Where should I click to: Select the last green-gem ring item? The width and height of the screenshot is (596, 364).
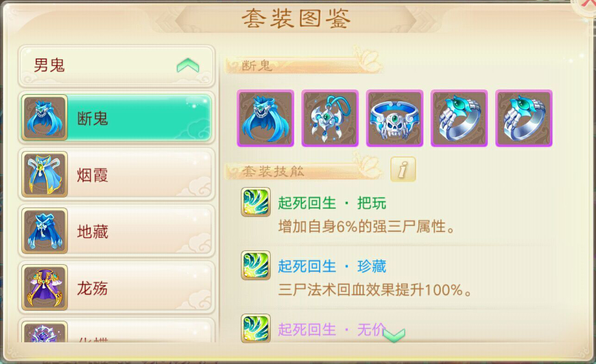tap(524, 118)
